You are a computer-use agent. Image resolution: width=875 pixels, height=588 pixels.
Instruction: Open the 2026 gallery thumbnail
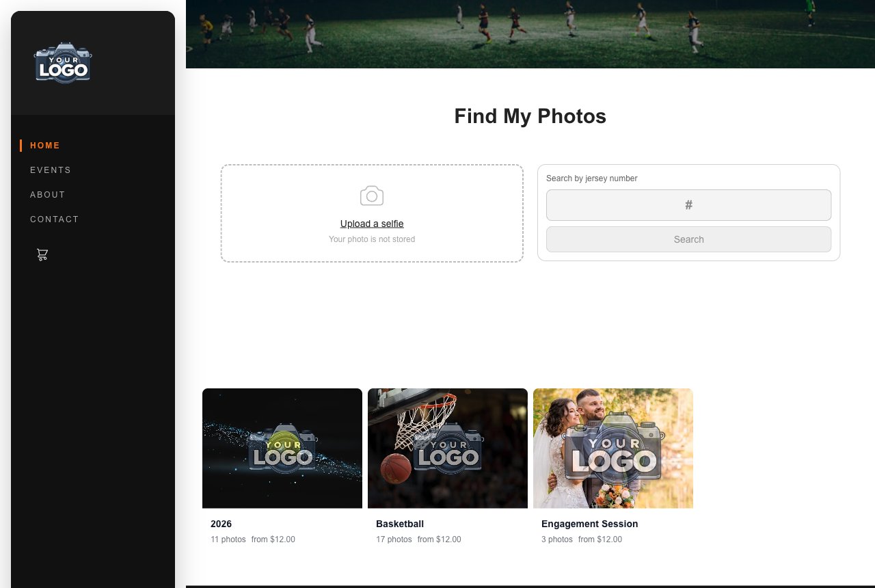282,449
